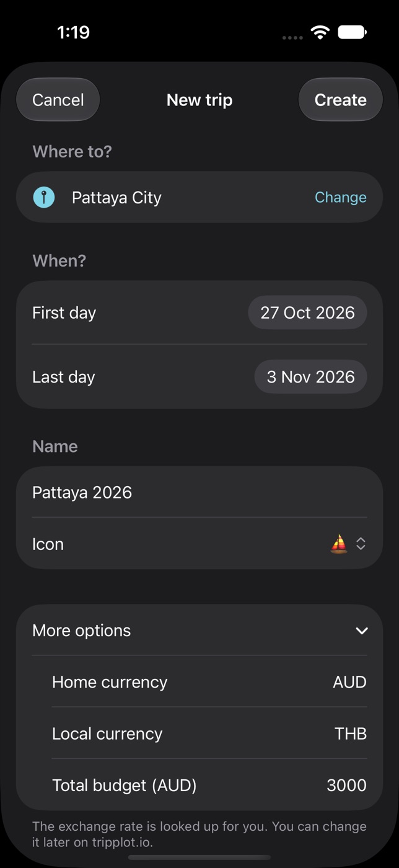The image size is (399, 868).
Task: Cancel the new trip
Action: coord(58,100)
